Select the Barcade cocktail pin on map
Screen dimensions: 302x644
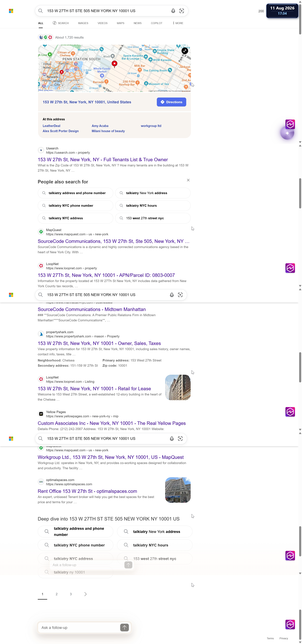[106, 81]
